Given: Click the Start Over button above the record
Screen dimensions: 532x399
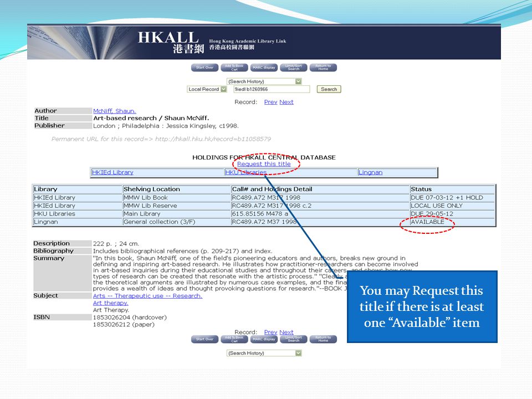Looking at the screenshot, I should [204, 68].
